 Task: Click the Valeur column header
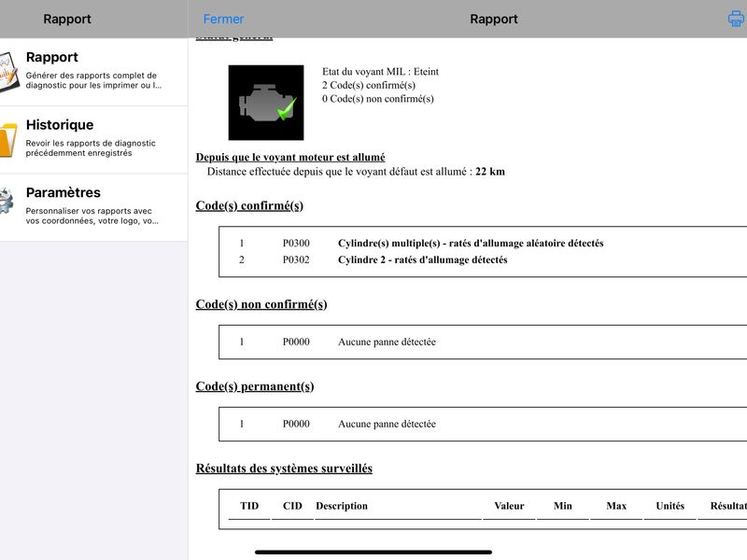tap(509, 506)
